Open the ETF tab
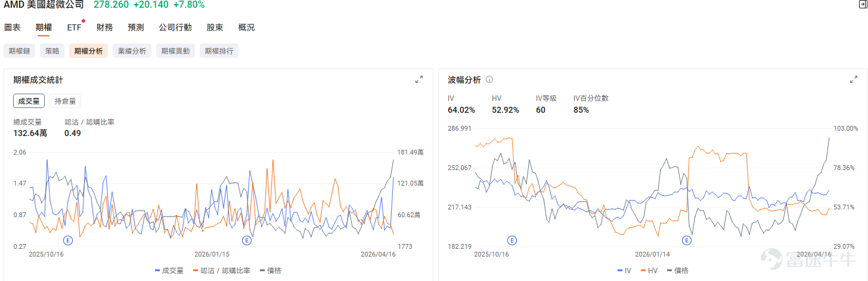Screen dimensions: 868x281 [74, 27]
